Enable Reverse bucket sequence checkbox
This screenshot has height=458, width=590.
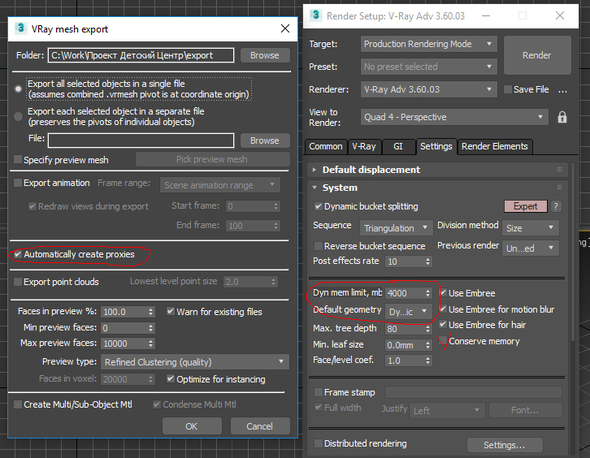(x=318, y=246)
